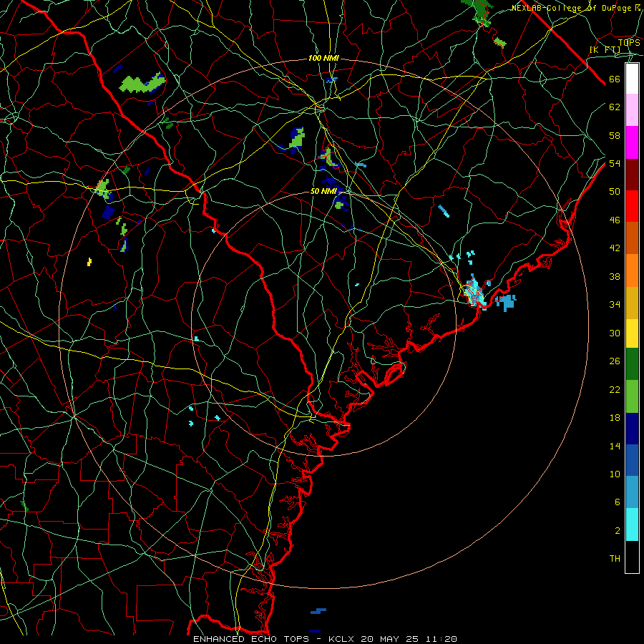Click the yellow swatch in the color bar
The image size is (644, 644).
click(632, 333)
